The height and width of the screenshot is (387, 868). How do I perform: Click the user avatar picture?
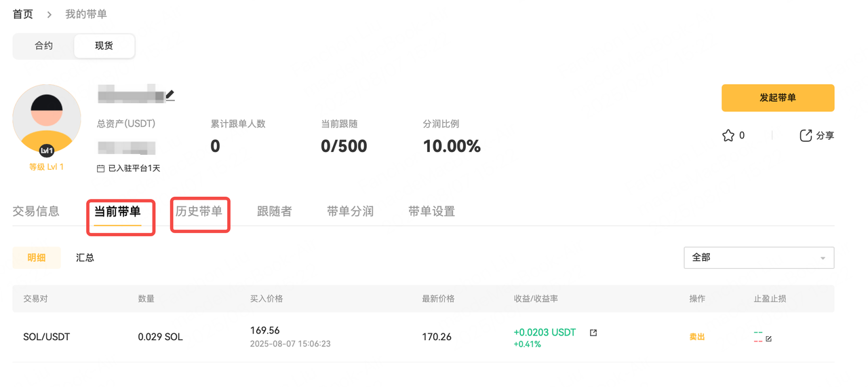tap(47, 119)
